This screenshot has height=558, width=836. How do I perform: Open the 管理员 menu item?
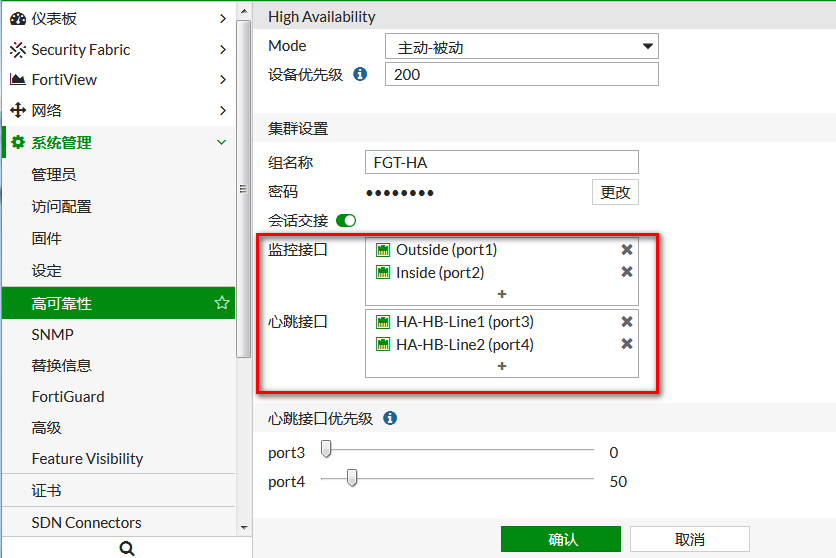53,175
